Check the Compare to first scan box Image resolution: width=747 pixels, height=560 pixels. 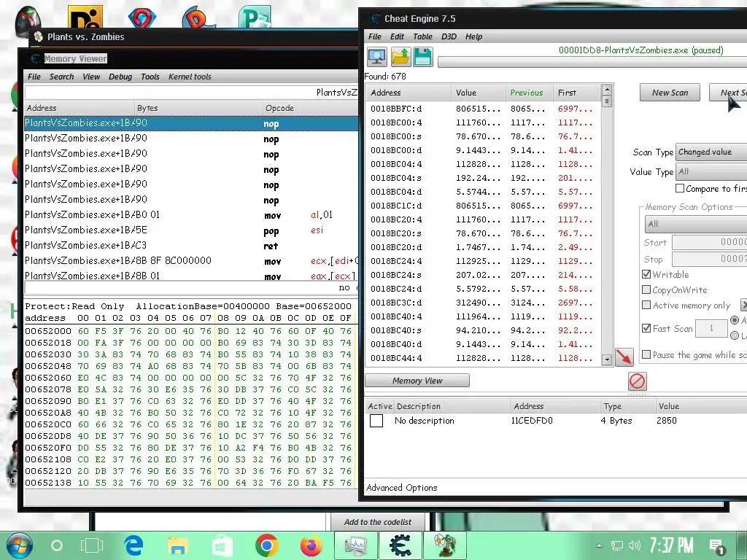pyautogui.click(x=680, y=188)
